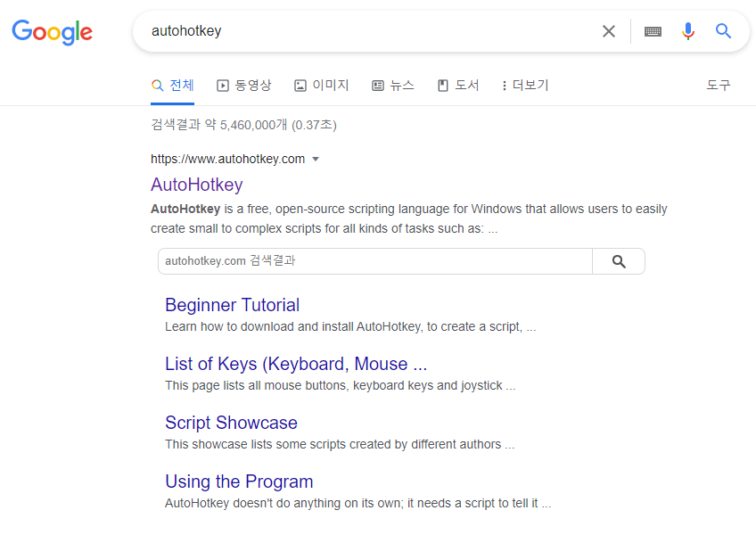The height and width of the screenshot is (535, 756).
Task: Click snippet 'This page lists all mouse buttons'
Action: 341,385
